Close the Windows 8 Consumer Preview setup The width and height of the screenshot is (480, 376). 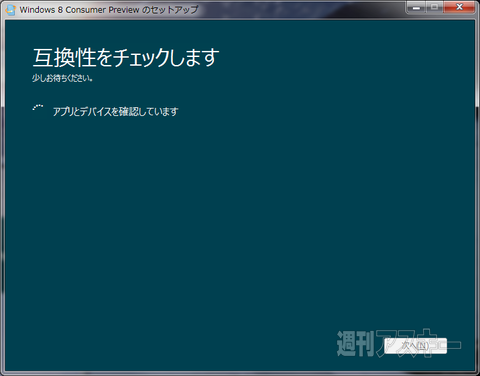tap(459, 7)
